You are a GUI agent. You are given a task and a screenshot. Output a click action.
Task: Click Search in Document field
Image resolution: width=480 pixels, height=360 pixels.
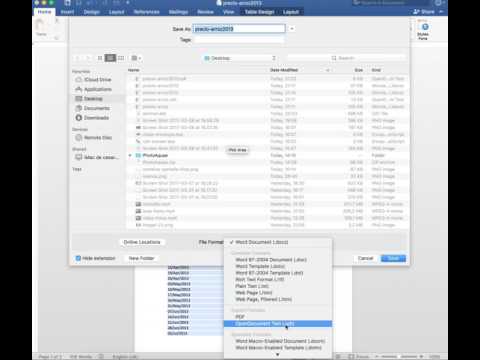390,3
